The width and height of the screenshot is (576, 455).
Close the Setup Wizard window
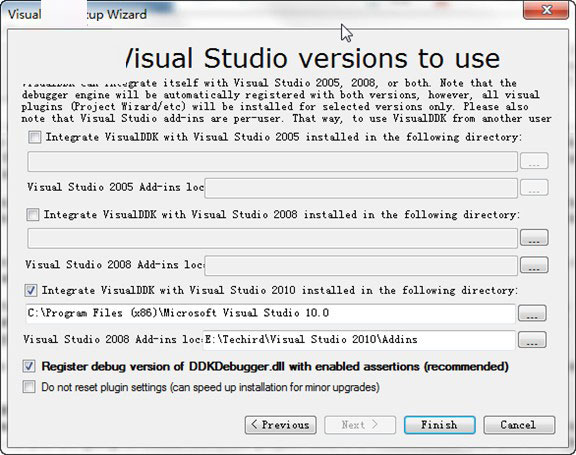pos(546,10)
